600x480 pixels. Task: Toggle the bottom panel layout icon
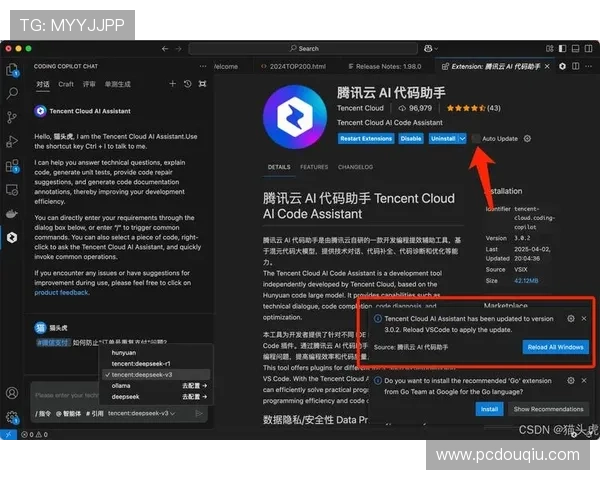click(x=576, y=48)
